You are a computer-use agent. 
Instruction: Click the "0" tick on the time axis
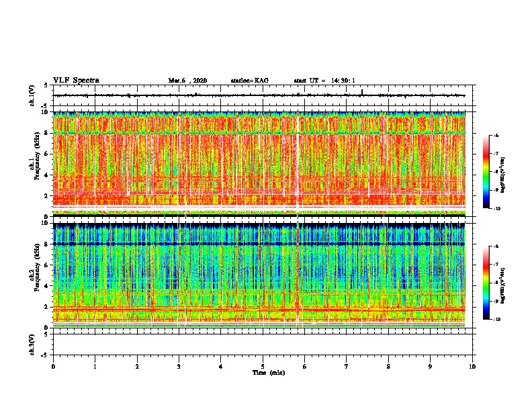coord(53,366)
